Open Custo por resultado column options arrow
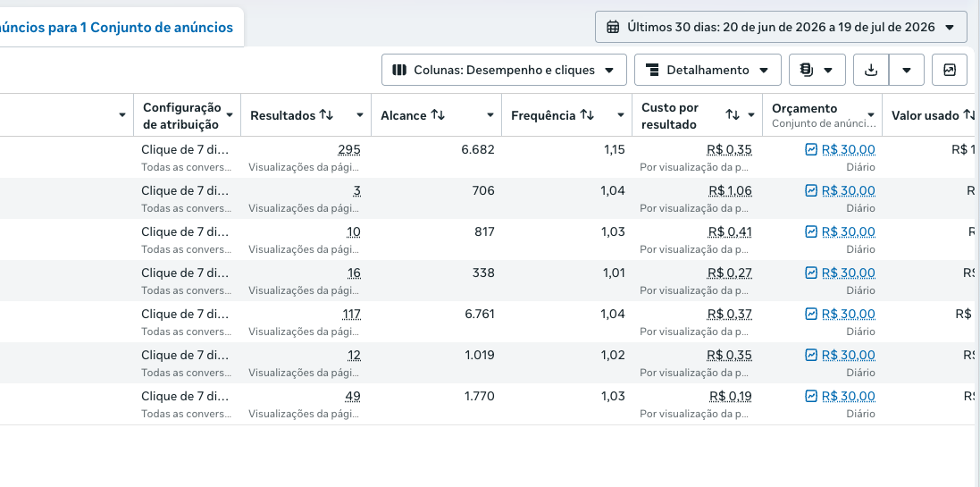This screenshot has width=980, height=487. [751, 115]
